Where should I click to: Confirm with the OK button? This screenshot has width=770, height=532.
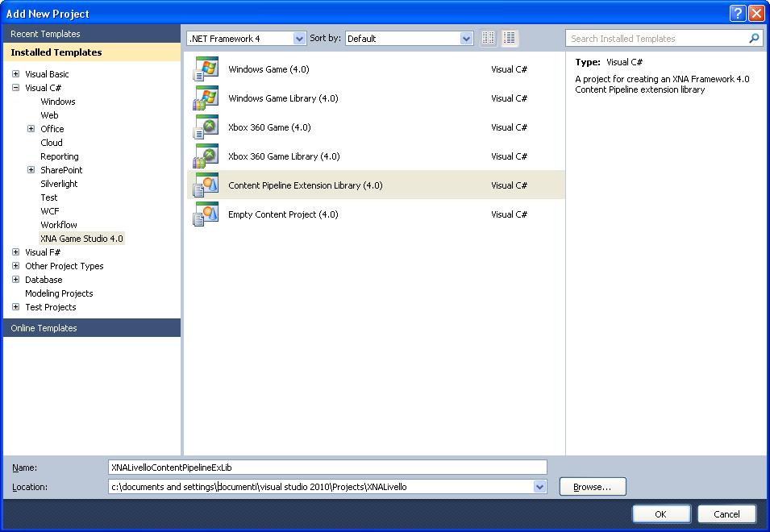tap(660, 514)
